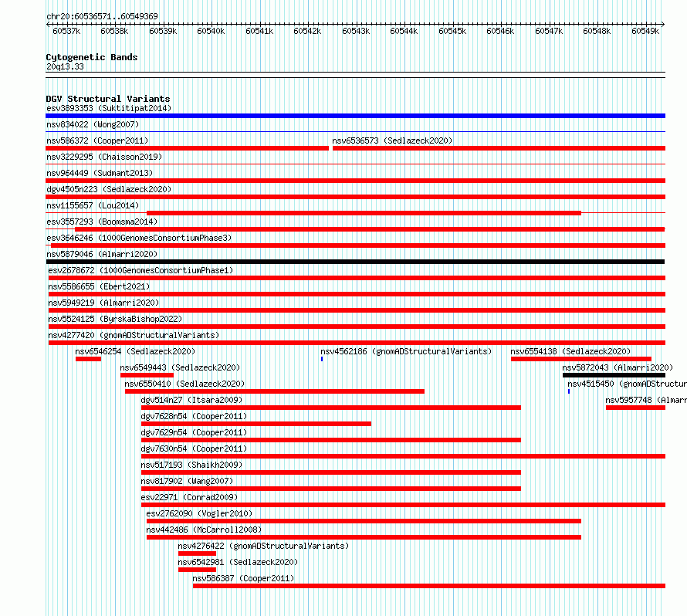This screenshot has width=687, height=616.
Task: Select nsv6554138 (Sedlazeck2020) label
Action: pyautogui.click(x=570, y=351)
